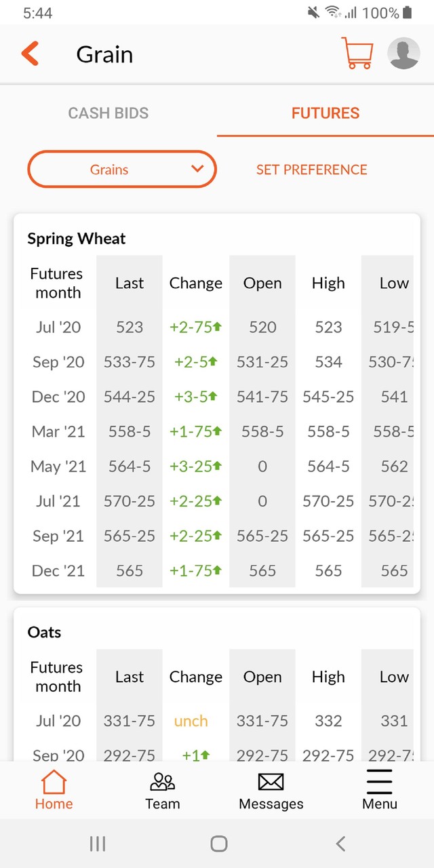Switch to the Cash Bids tab
This screenshot has width=434, height=868.
(108, 113)
